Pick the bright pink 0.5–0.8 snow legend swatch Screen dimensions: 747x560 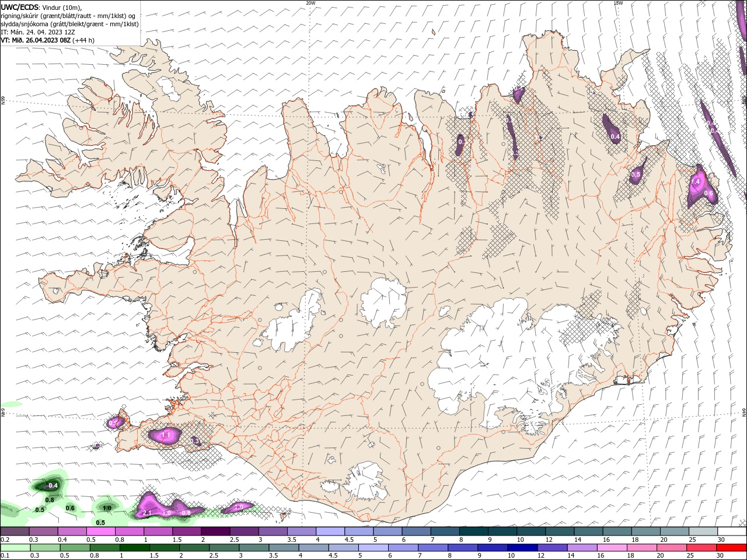tap(101, 531)
